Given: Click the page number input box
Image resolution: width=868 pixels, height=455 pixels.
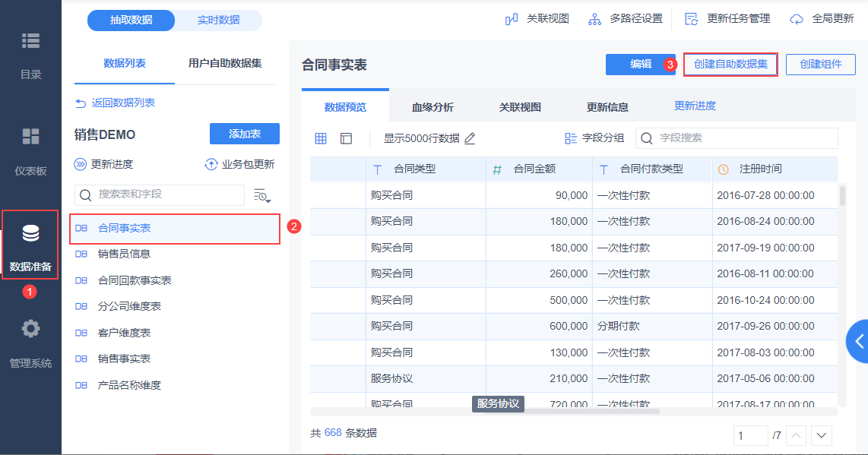Looking at the screenshot, I should [751, 435].
